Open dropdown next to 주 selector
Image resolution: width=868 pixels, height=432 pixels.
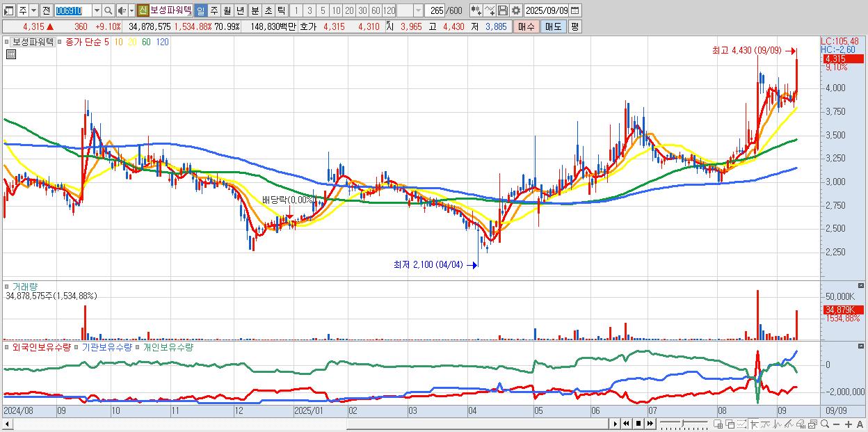coord(34,10)
